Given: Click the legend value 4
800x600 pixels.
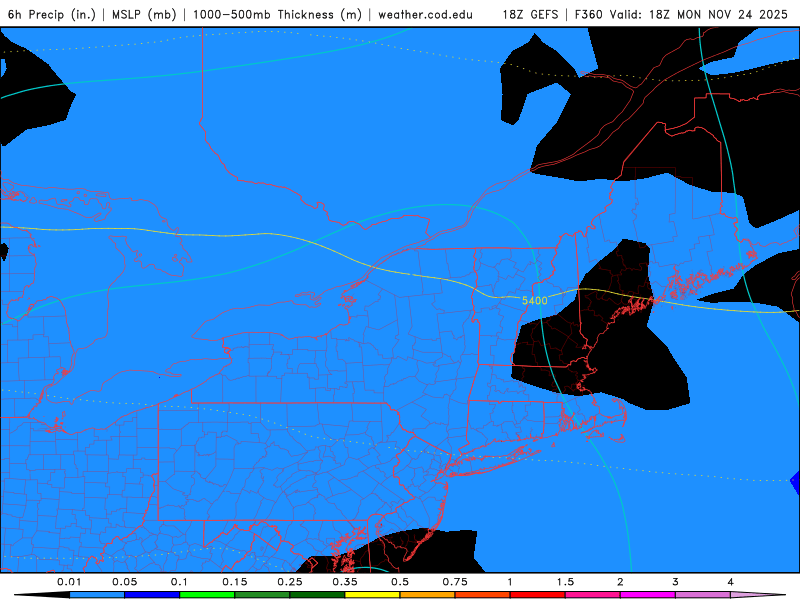Looking at the screenshot, I should click(x=730, y=582).
